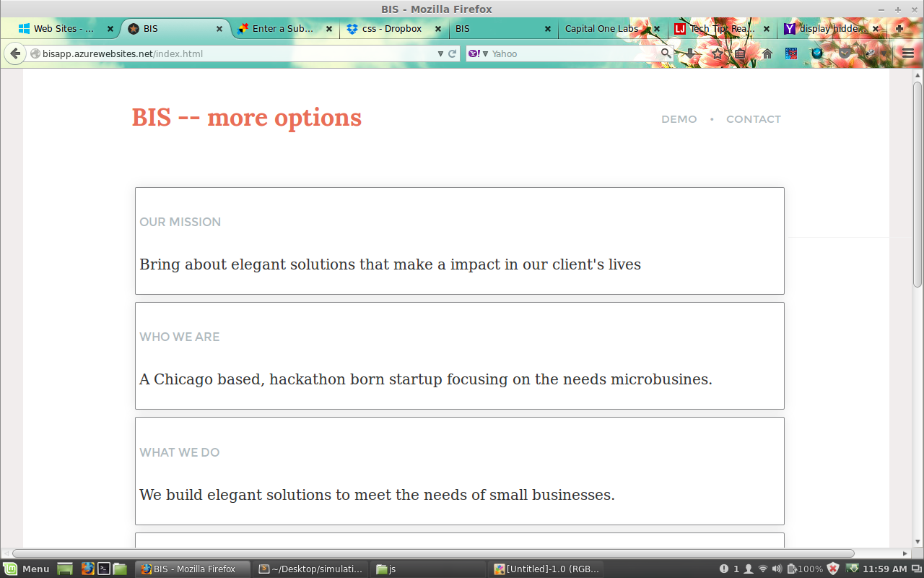Focus the address bar showing bisapp.azurewebsites.net

(238, 53)
